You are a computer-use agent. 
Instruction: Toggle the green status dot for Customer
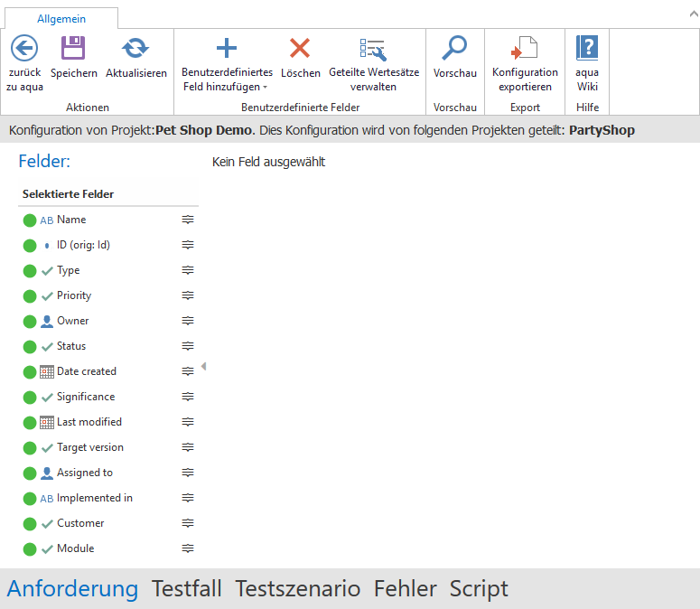(30, 523)
